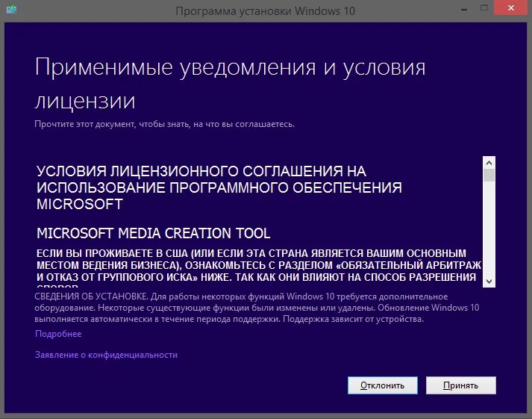Image resolution: width=532 pixels, height=419 pixels.
Task: Click the title Программа установки Windows 10
Action: click(x=266, y=11)
